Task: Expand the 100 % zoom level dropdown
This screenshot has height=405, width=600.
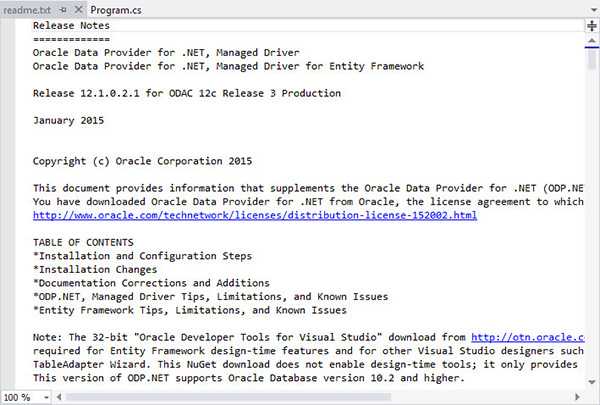Action: pos(46,397)
